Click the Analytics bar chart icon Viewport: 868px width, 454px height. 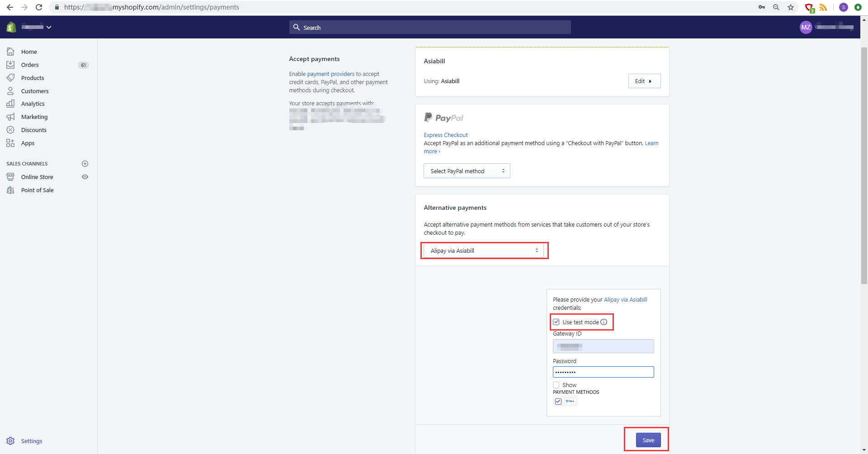click(x=10, y=104)
